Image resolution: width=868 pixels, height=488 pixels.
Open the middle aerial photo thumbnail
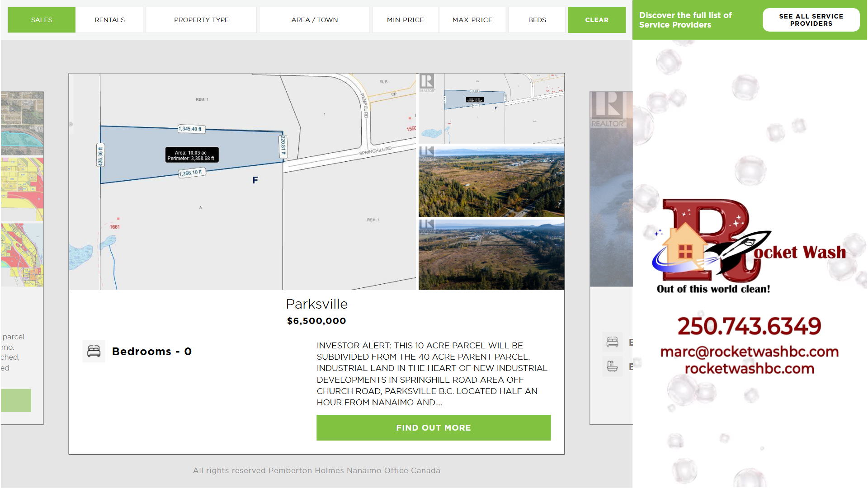click(491, 181)
